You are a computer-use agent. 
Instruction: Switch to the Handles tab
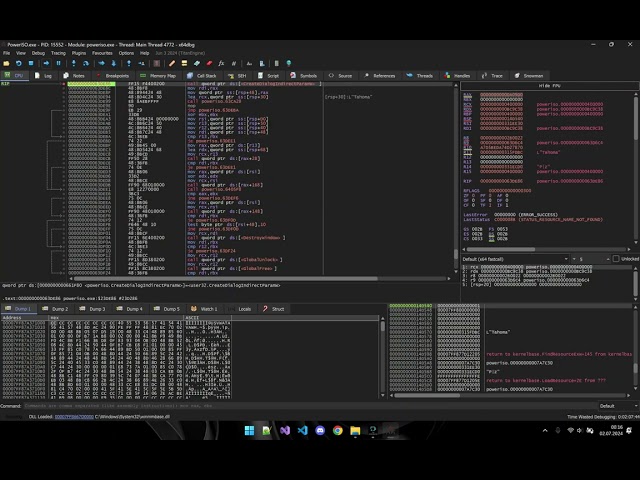pos(458,76)
